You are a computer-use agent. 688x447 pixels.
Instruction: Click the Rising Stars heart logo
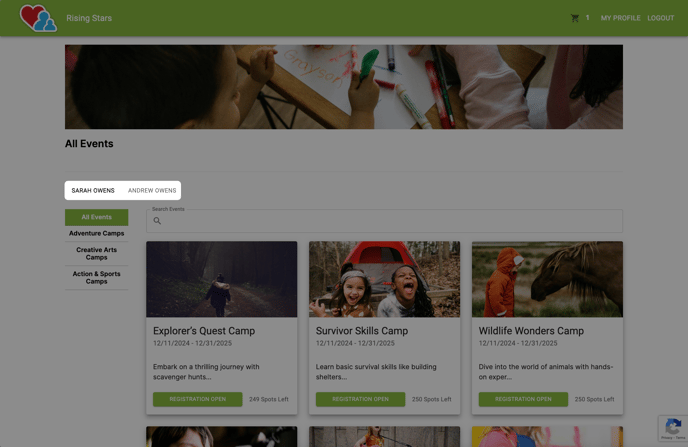(x=38, y=18)
